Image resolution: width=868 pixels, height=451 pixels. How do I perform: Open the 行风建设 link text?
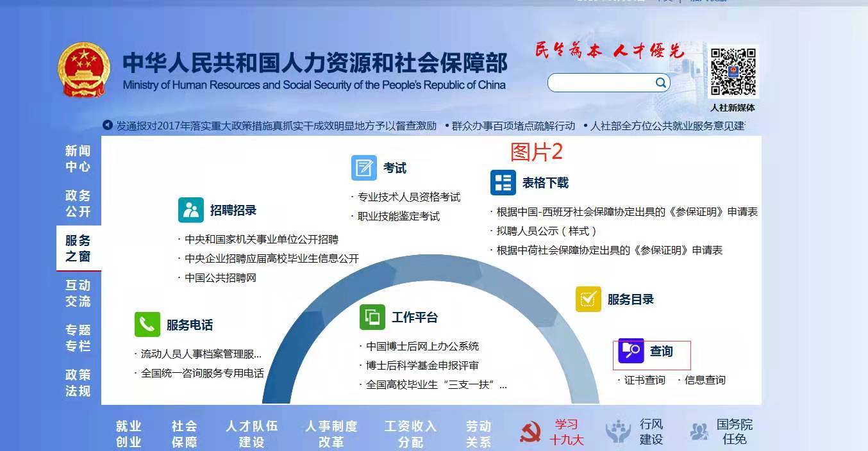click(x=651, y=432)
